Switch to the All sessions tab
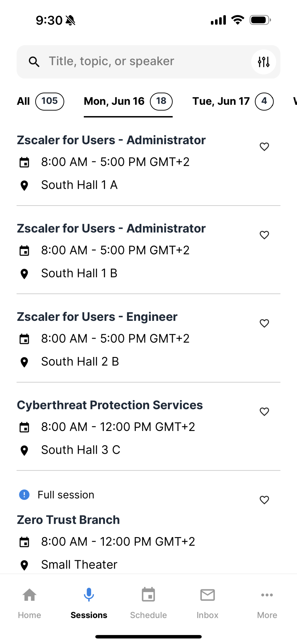297x644 pixels. click(40, 101)
